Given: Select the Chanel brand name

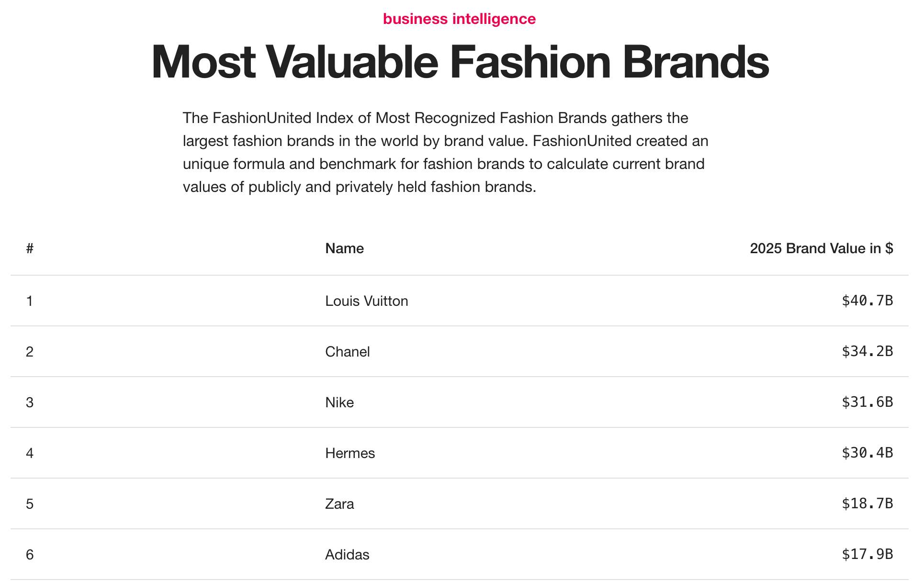Looking at the screenshot, I should coord(347,352).
